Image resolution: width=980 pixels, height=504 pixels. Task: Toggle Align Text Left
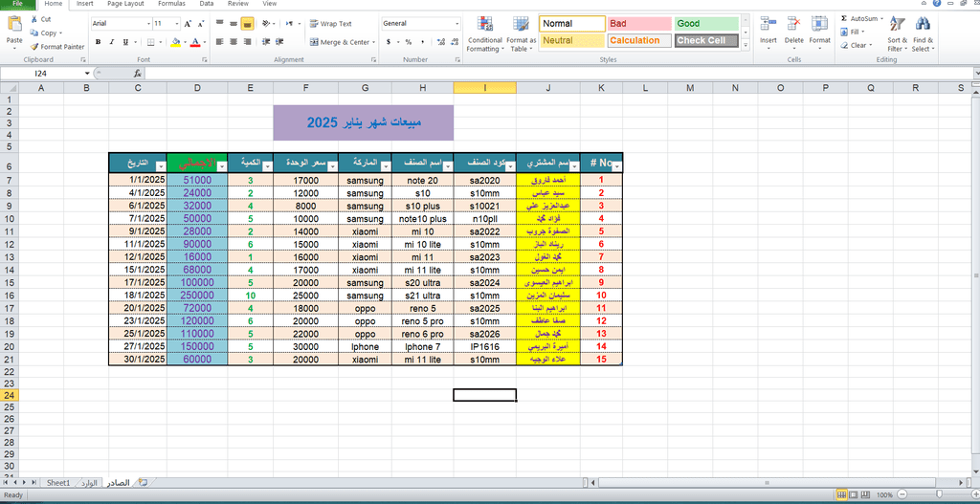[219, 42]
